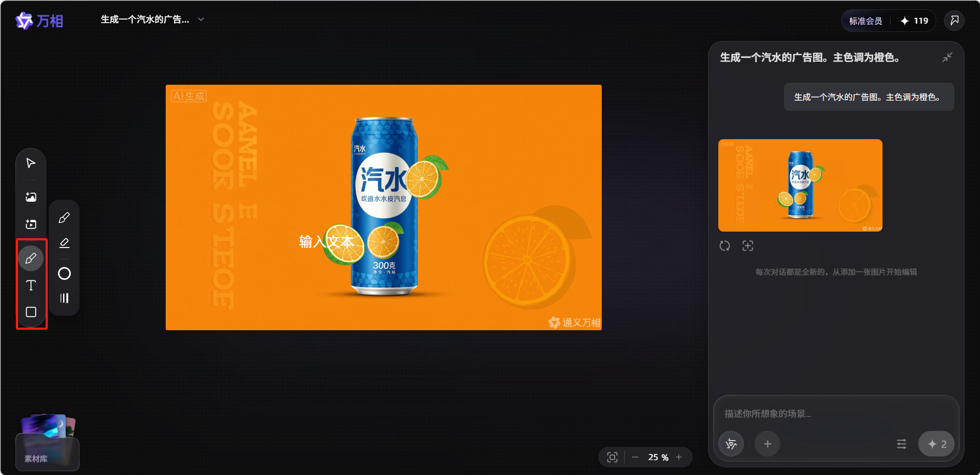980x475 pixels.
Task: Click the add image tool icon
Action: click(31, 197)
